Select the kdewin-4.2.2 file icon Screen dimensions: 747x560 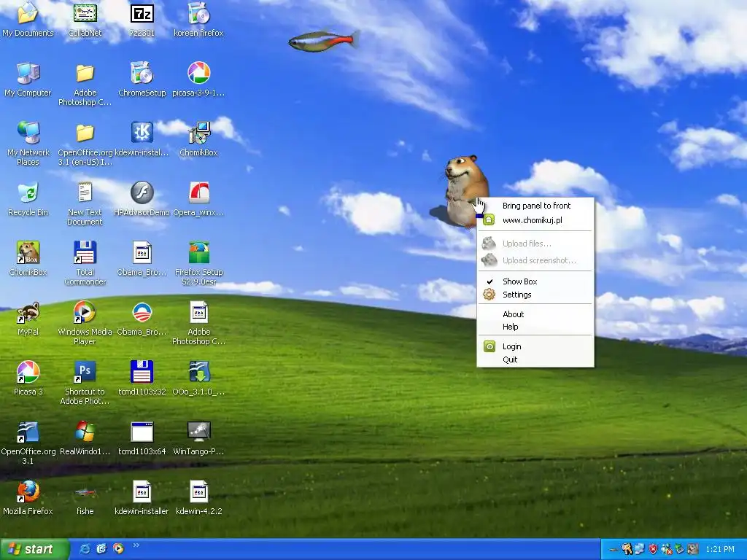(x=198, y=497)
